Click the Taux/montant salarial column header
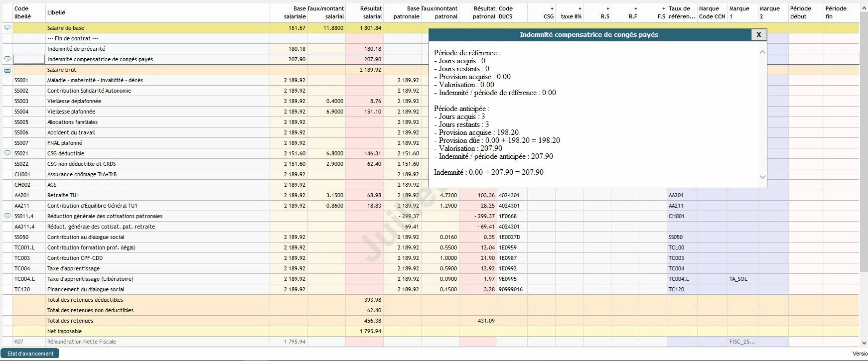Screen dimensions: 868x361 click(x=326, y=12)
